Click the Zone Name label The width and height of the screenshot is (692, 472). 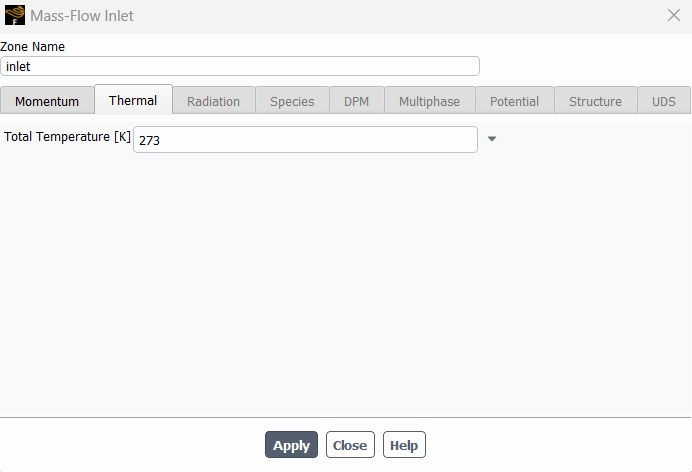pyautogui.click(x=32, y=46)
